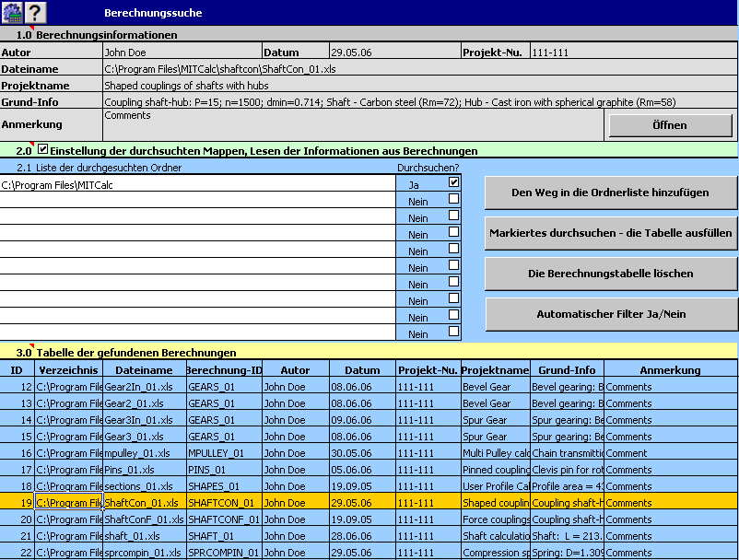Check the fifth Nein folder checkbox

(453, 265)
